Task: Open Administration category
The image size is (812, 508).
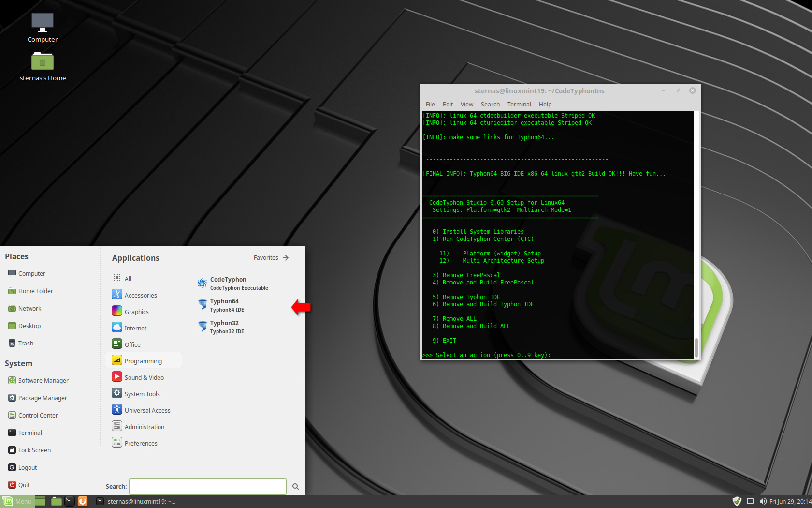Action: pos(144,427)
